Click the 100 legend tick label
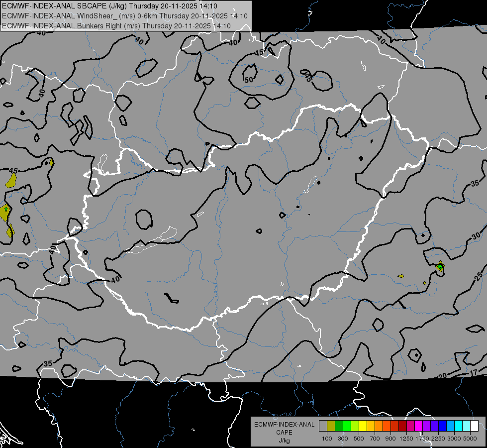This screenshot has height=448, width=487. coord(327,439)
